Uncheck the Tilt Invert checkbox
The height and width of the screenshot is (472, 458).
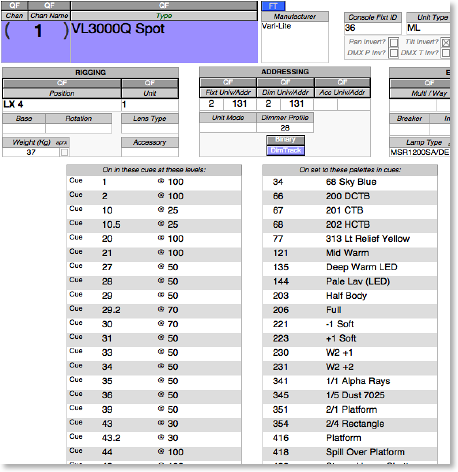click(446, 42)
